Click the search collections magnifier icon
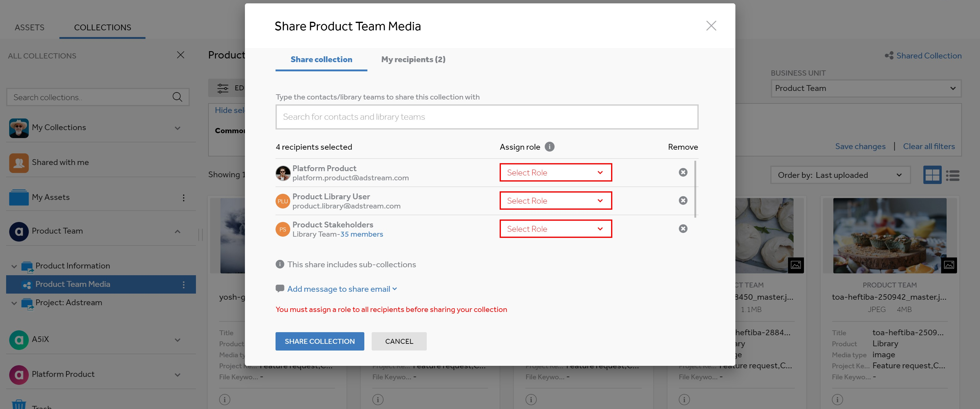980x409 pixels. pyautogui.click(x=177, y=97)
